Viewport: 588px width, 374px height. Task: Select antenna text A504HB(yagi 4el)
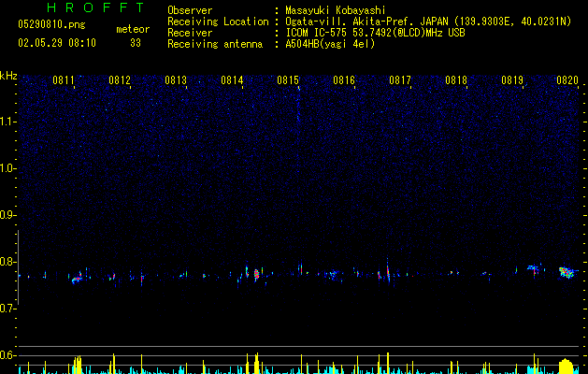(x=330, y=44)
